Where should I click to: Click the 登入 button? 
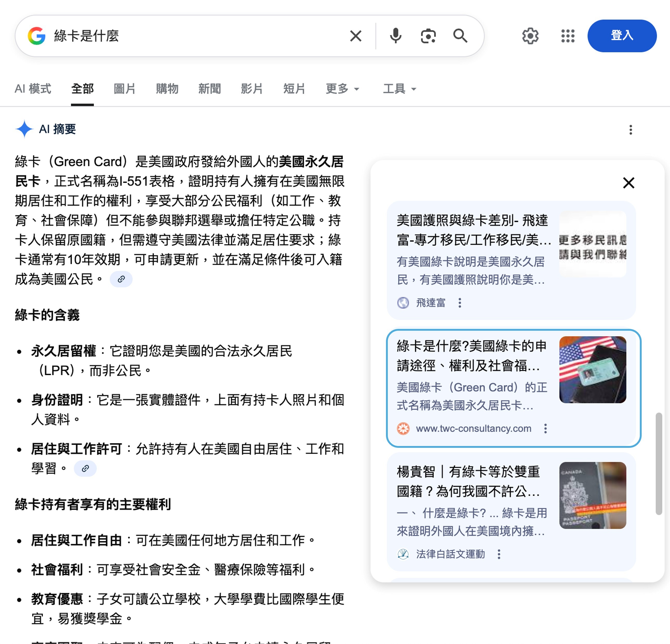pos(622,36)
